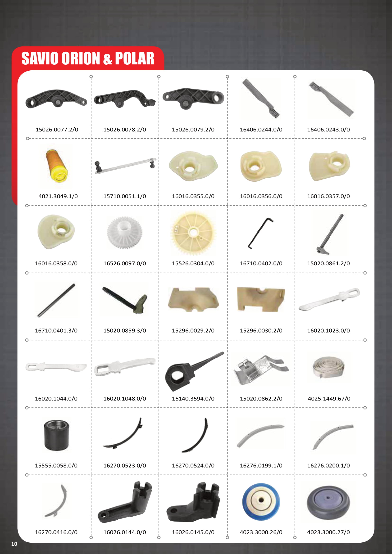Select the orange yarn bobbin 4021.3049.1/0
Screen dimensions: 392x554
point(57,166)
